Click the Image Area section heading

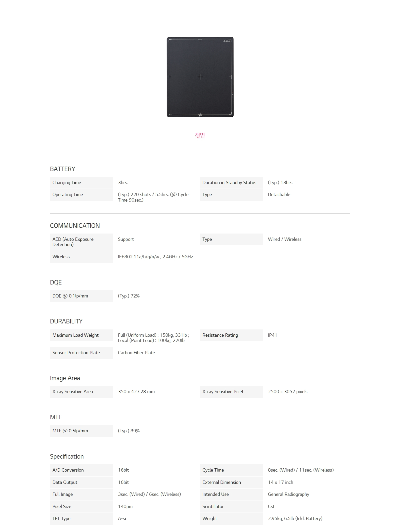click(65, 378)
